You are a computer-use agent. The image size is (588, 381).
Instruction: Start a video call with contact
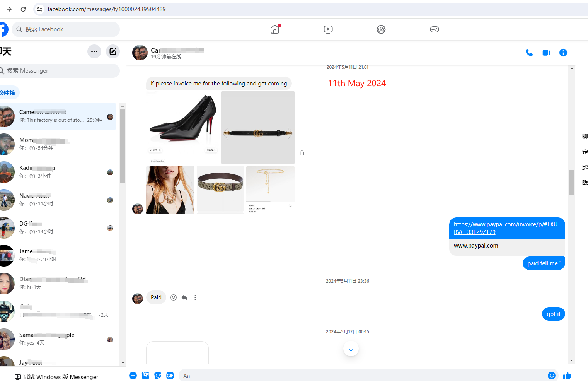tap(546, 53)
